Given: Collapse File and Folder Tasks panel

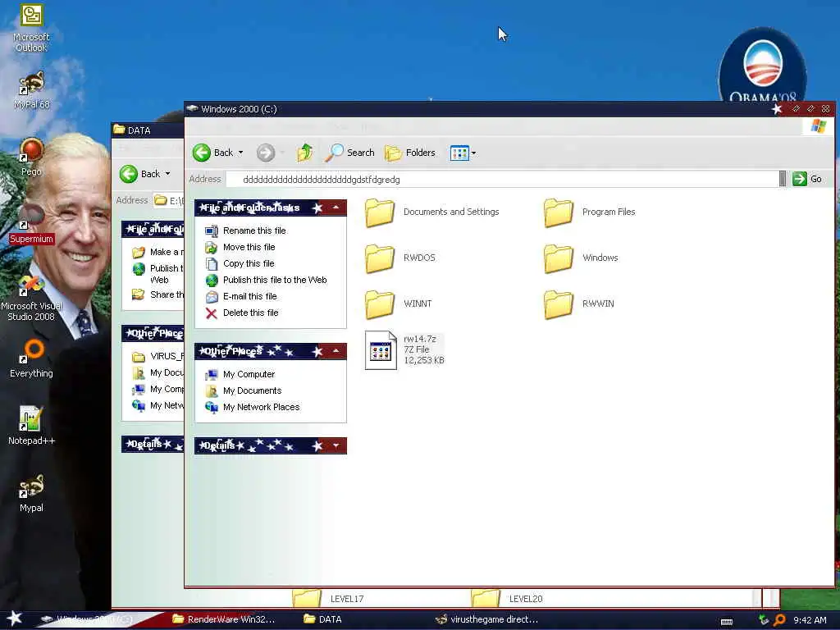Looking at the screenshot, I should coord(336,208).
